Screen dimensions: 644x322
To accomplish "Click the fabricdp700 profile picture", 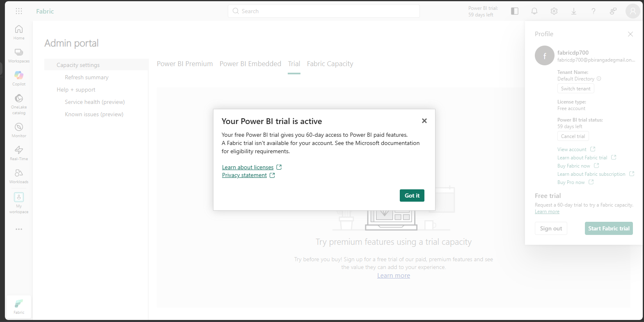I will (545, 55).
